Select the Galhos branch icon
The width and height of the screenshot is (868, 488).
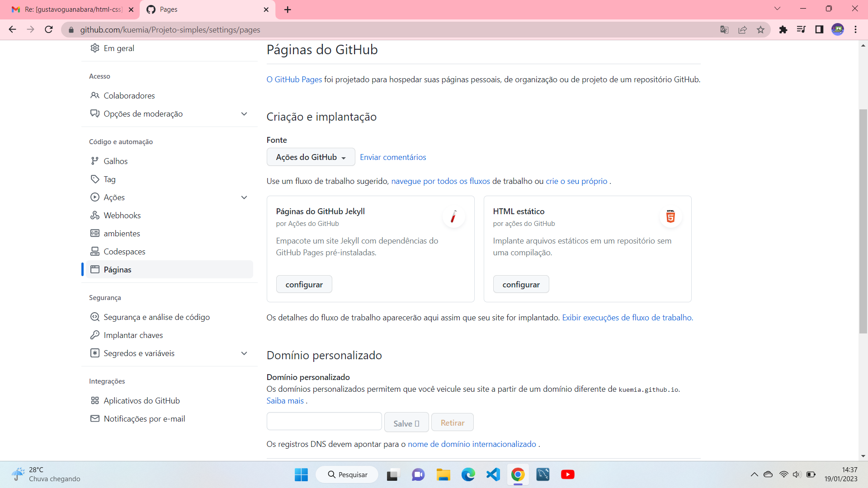[94, 161]
